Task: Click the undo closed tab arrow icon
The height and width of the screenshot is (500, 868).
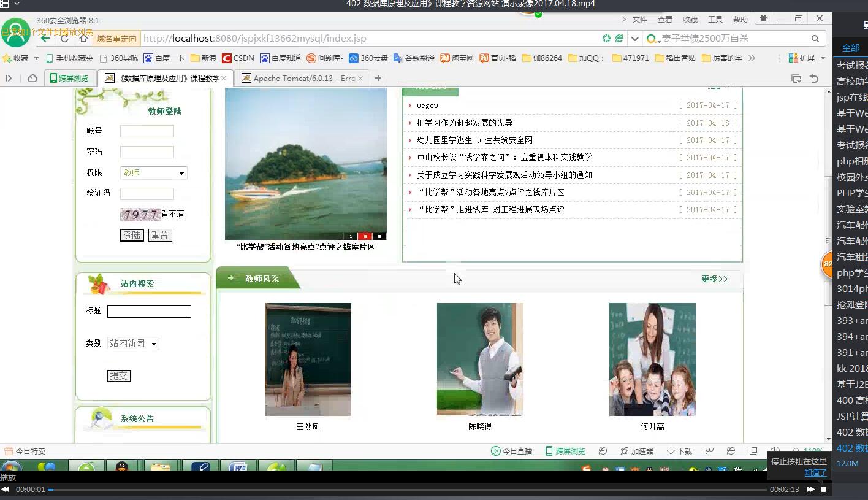Action: coord(814,78)
